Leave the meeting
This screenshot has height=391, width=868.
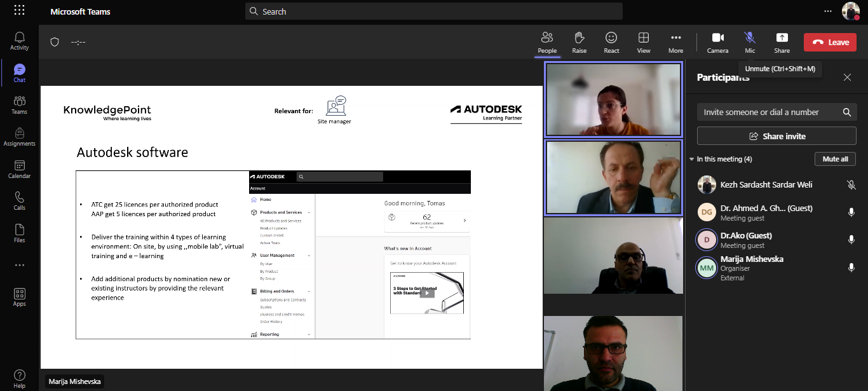(x=830, y=43)
